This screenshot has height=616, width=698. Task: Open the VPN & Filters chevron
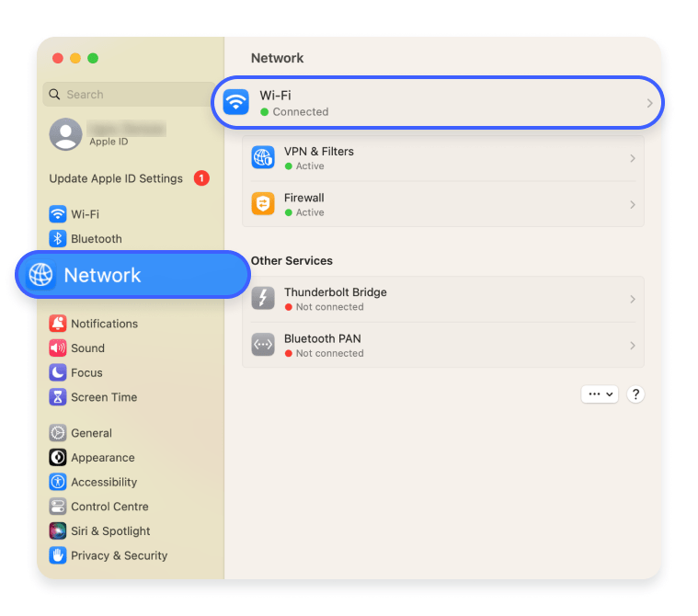tap(633, 158)
